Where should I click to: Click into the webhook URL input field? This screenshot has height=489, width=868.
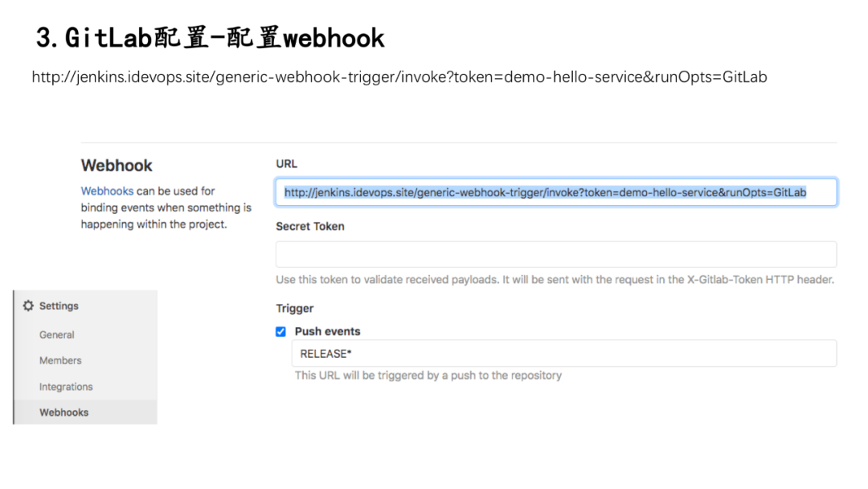(x=555, y=192)
